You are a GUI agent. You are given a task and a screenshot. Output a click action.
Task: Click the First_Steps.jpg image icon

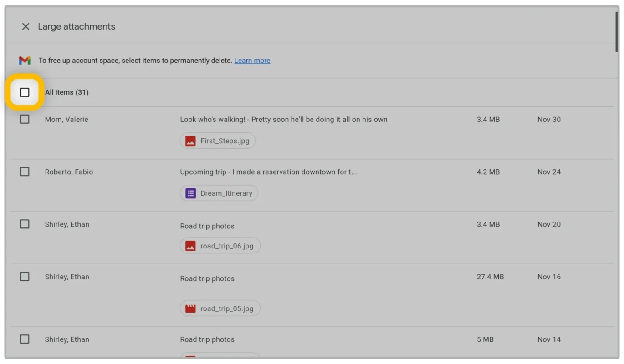coord(190,141)
